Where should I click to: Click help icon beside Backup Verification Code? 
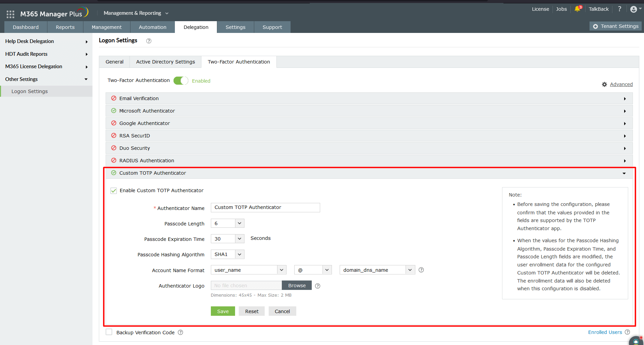180,332
